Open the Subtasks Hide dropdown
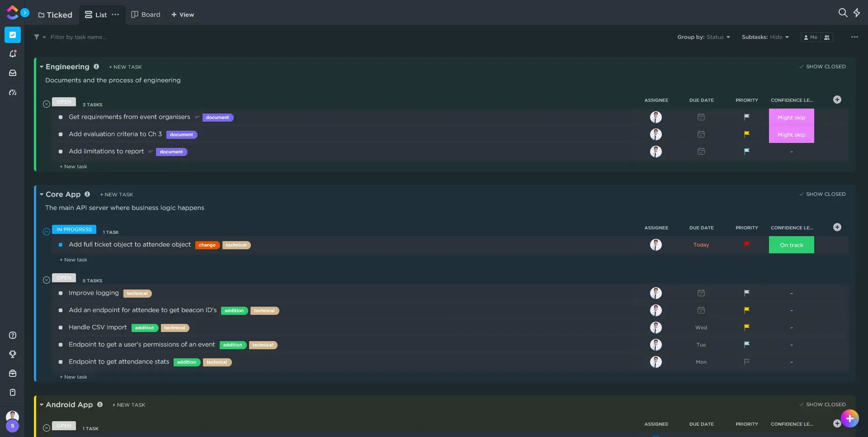The height and width of the screenshot is (437, 868). pos(765,37)
